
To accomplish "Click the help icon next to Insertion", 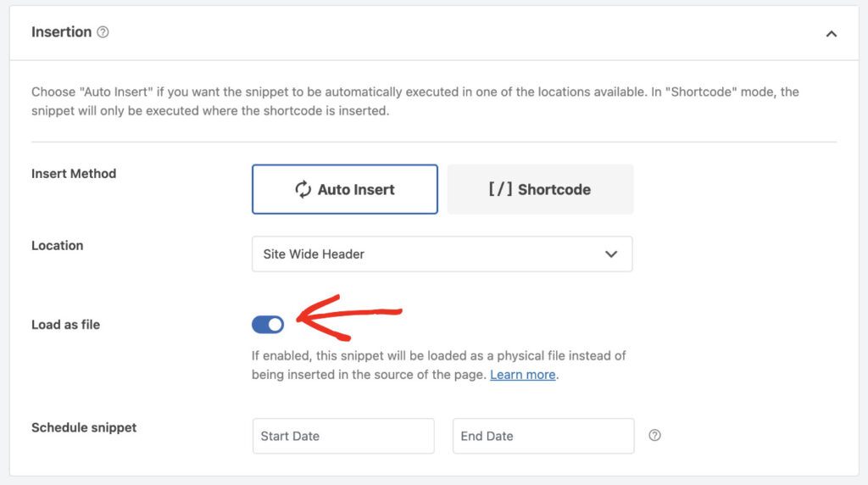I will click(103, 32).
